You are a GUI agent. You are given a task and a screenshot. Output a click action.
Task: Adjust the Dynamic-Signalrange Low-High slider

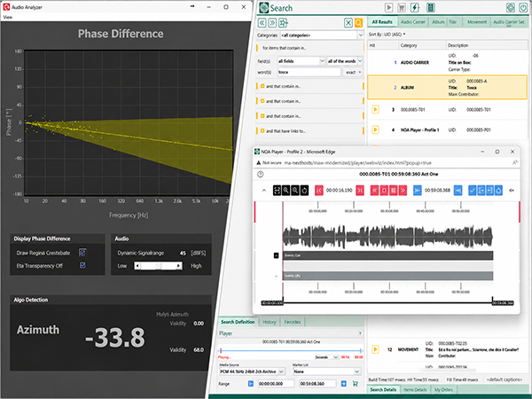point(158,266)
